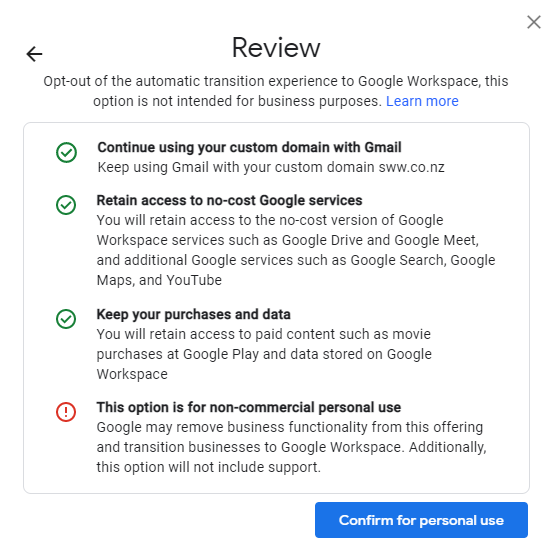Click the green check beside custom domain Gmail
This screenshot has width=554, height=551.
tap(66, 153)
